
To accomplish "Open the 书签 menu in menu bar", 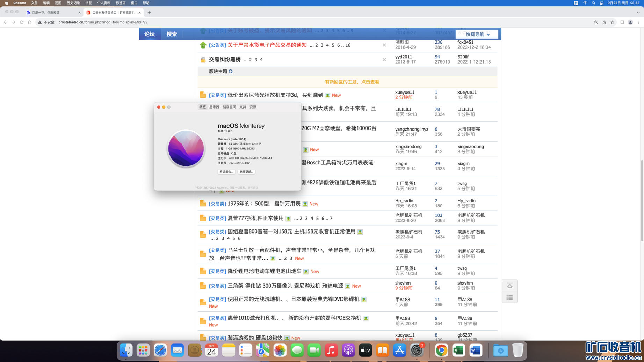I will (88, 3).
